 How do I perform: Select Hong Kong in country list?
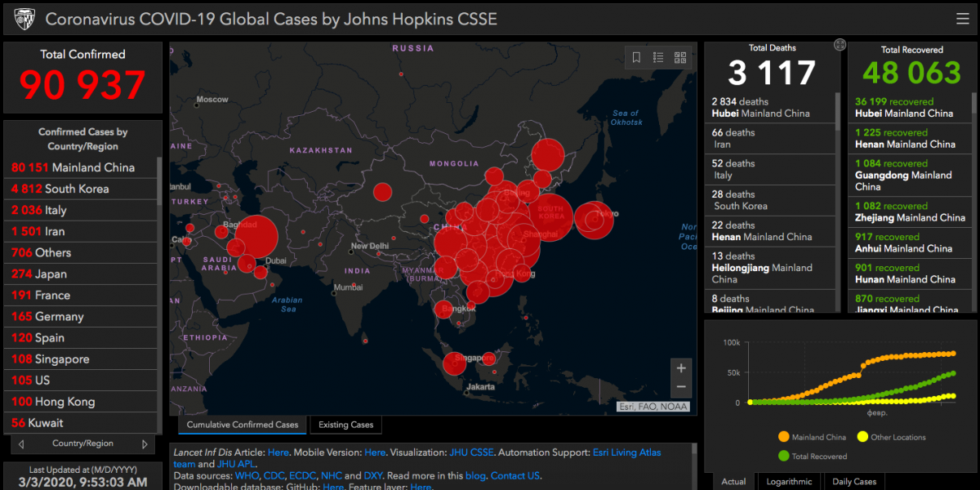click(80, 401)
